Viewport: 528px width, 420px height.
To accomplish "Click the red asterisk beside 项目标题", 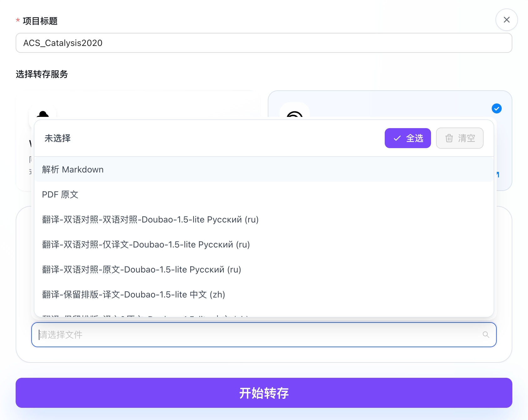I will coord(17,21).
